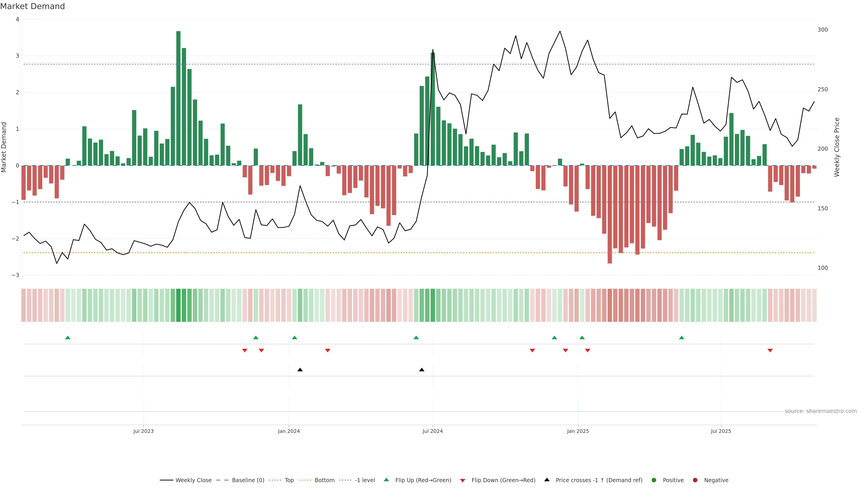Click the black Price crosses -1 legend triangle
The height and width of the screenshot is (488, 868).
coord(547,480)
